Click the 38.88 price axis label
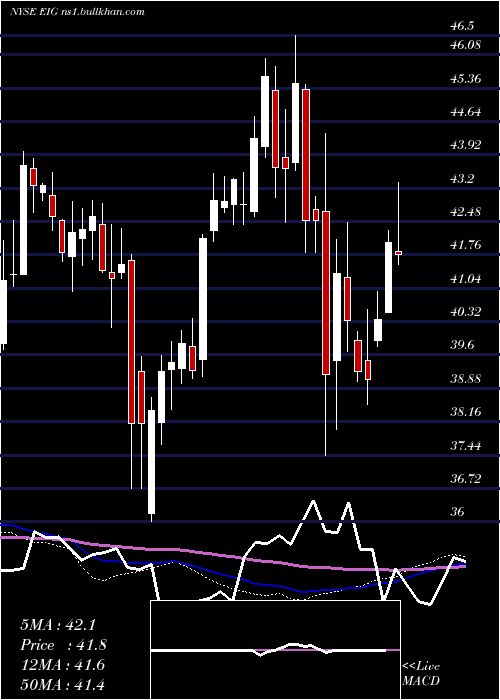The width and height of the screenshot is (500, 700). point(465,379)
